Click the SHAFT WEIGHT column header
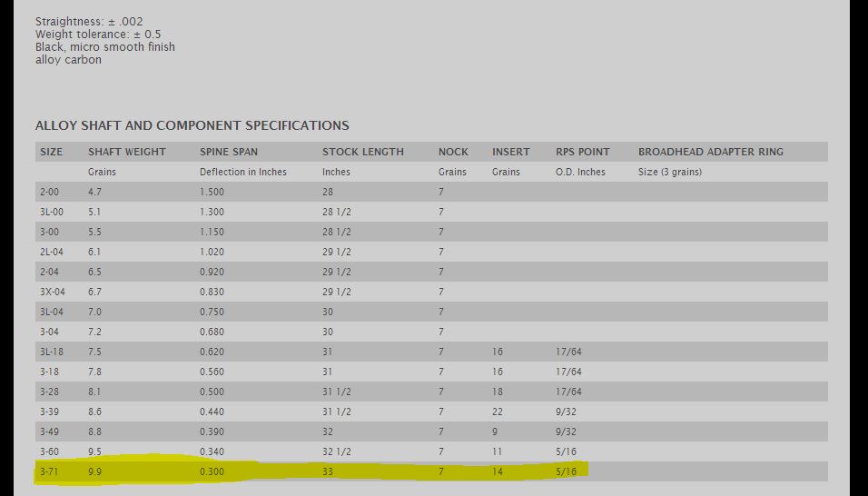The width and height of the screenshot is (868, 496). pyautogui.click(x=127, y=152)
